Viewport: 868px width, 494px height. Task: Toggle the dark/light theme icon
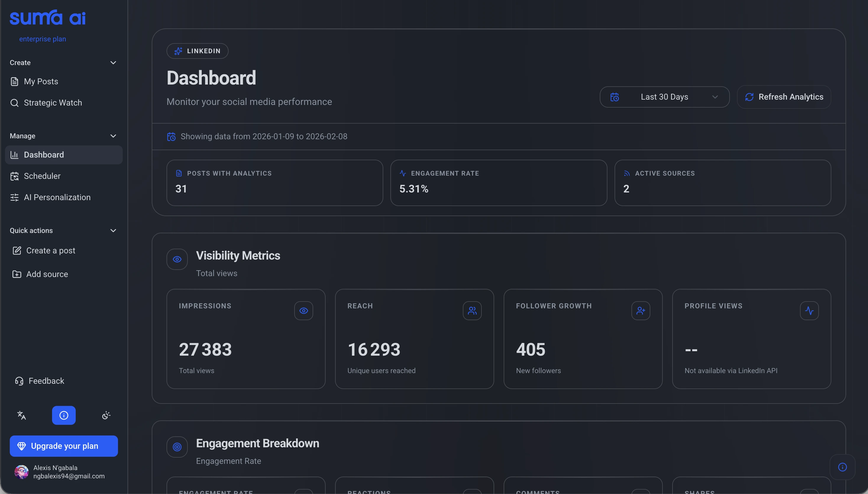tap(106, 415)
